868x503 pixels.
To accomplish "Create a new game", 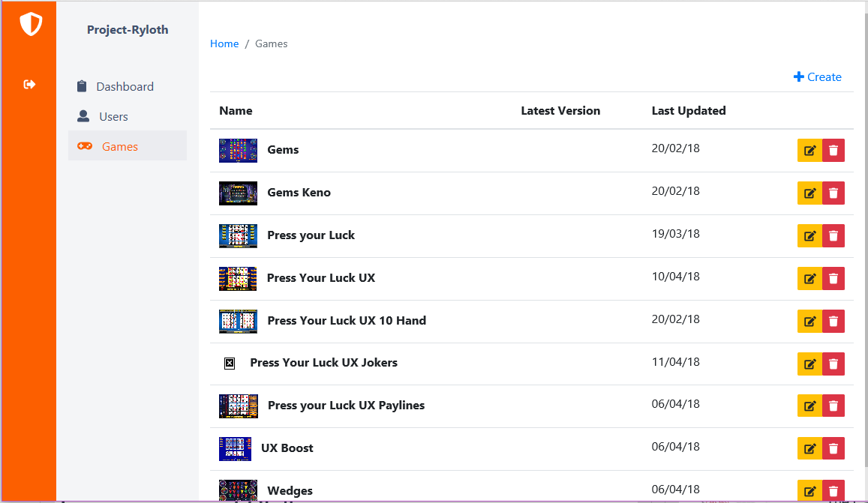I will 818,77.
